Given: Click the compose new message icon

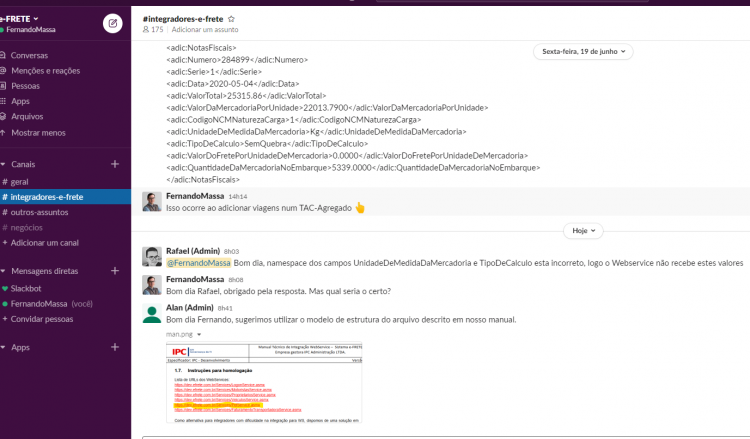Looking at the screenshot, I should point(113,23).
